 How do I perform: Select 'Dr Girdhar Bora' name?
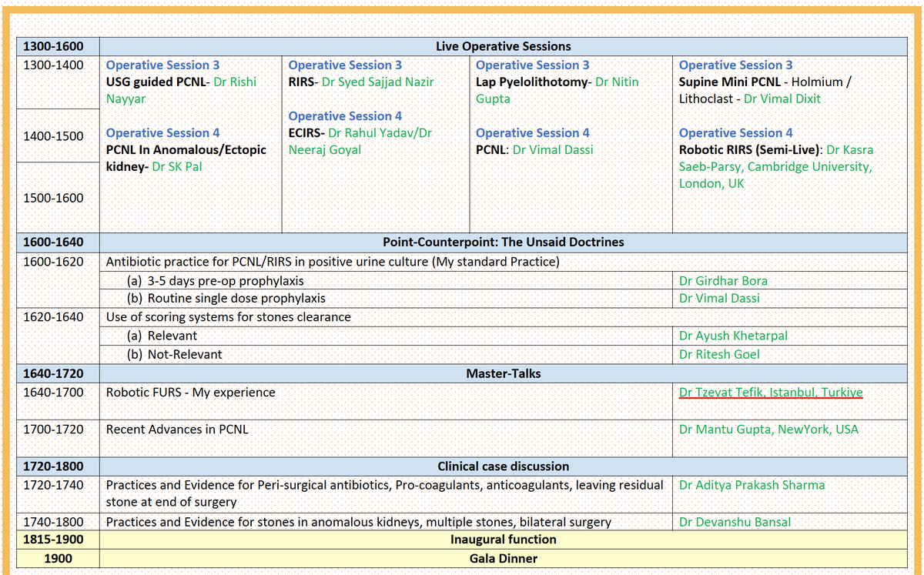click(x=723, y=281)
